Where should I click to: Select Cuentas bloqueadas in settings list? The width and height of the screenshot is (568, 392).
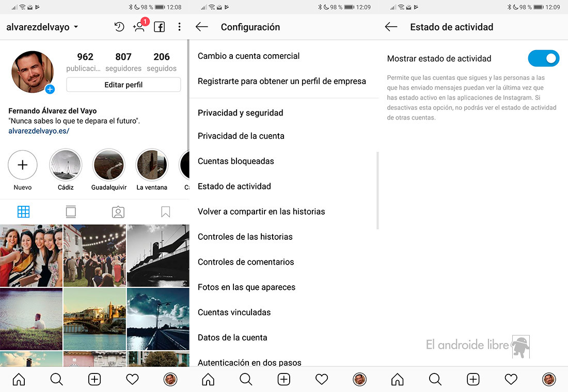(236, 161)
